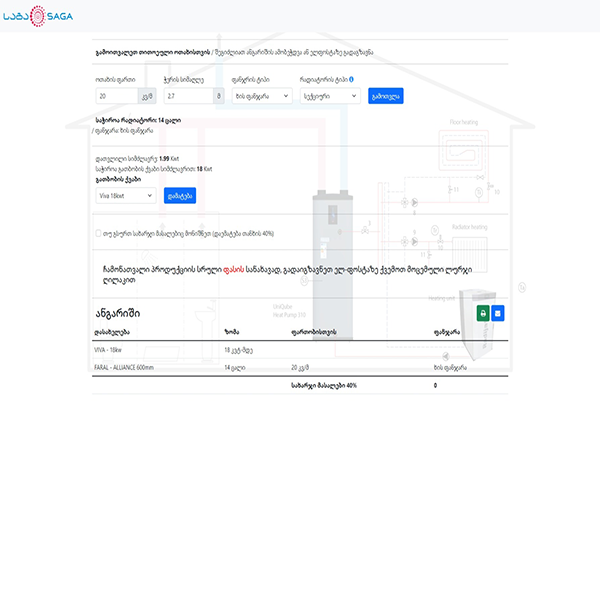Click the blue email envelope icon button
Viewport: 600px width, 600px height.
tap(497, 313)
